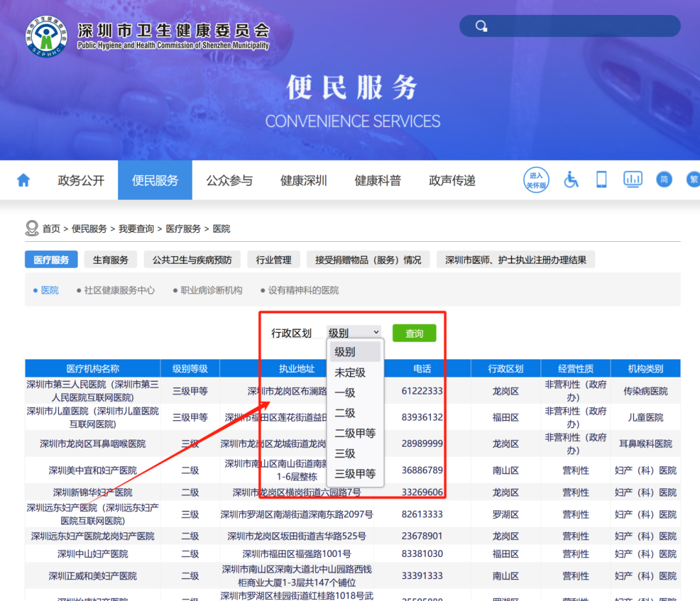Open the 首页 breadcrumb link
The height and width of the screenshot is (601, 700).
51,228
